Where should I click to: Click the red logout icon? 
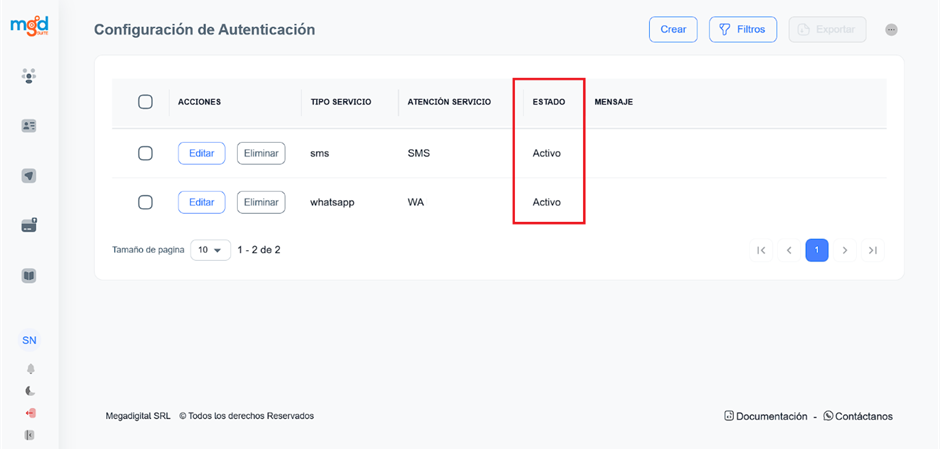point(30,413)
